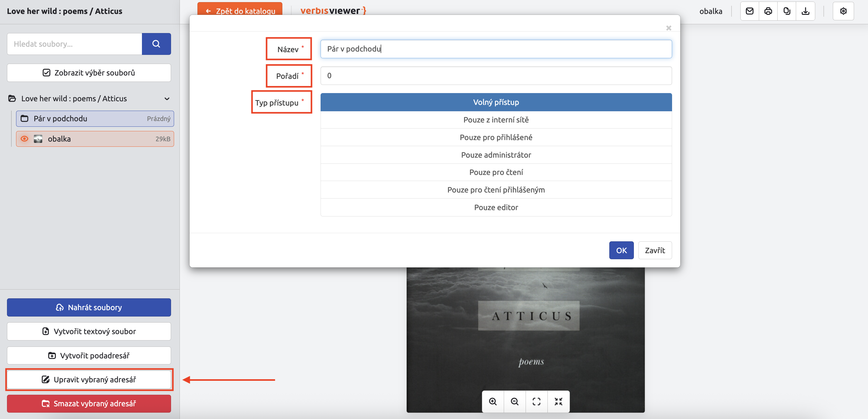The height and width of the screenshot is (419, 868).
Task: Select Pouze editor option
Action: (x=496, y=207)
